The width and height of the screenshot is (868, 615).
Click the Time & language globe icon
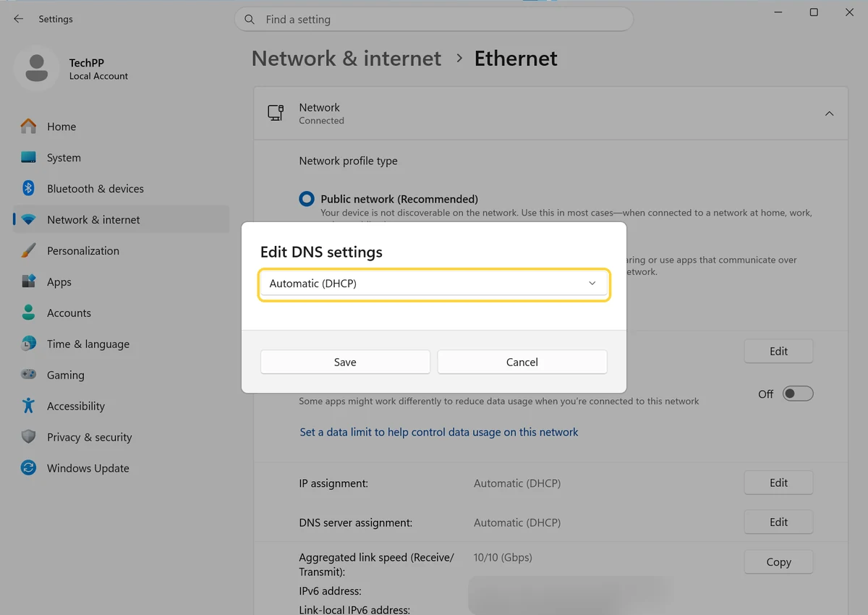tap(28, 344)
